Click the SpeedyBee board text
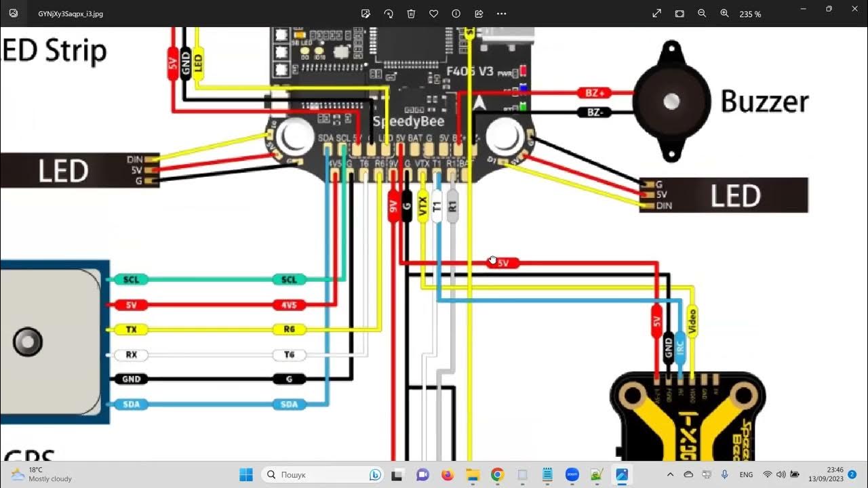Screen dimensions: 868x488 pyautogui.click(x=408, y=121)
